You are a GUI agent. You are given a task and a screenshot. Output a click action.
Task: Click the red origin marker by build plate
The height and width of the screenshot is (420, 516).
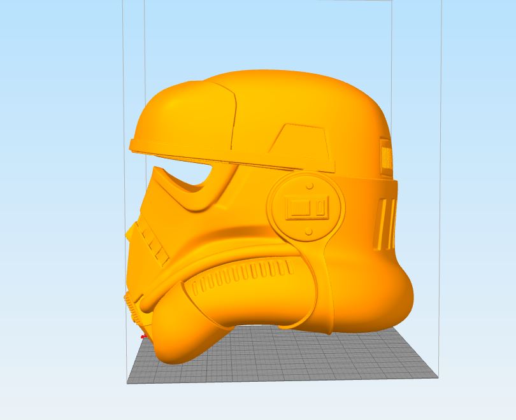pos(143,337)
